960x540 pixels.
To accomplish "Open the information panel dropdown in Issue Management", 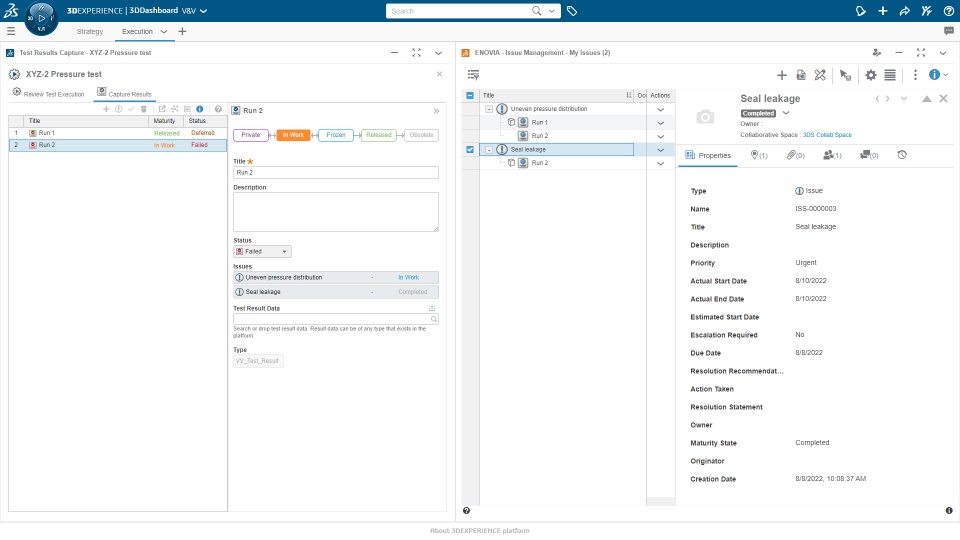I will tap(946, 75).
